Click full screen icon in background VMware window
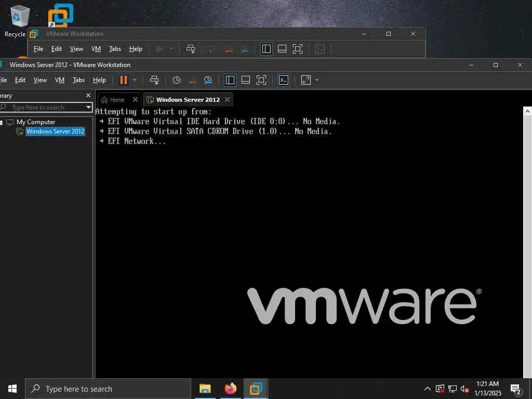This screenshot has width=532, height=399. pos(298,49)
